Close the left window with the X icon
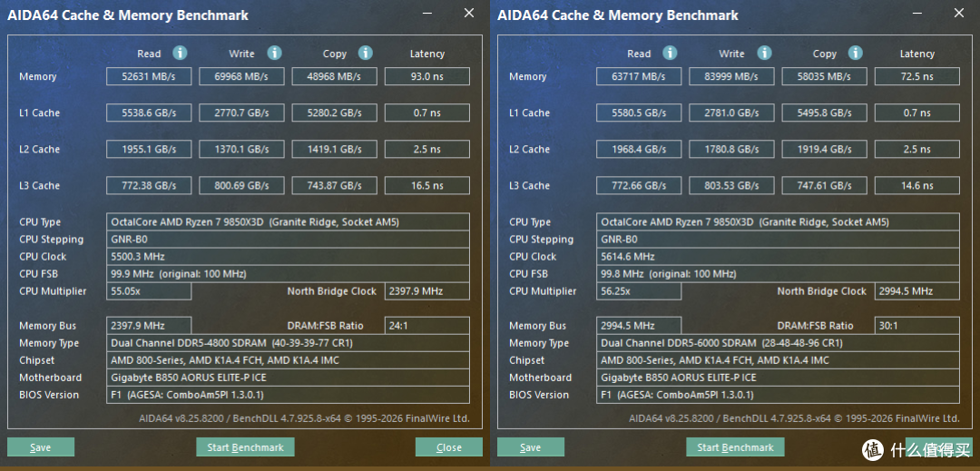980x471 pixels. [469, 13]
